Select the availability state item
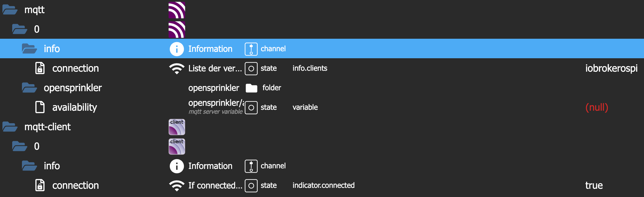 point(74,107)
